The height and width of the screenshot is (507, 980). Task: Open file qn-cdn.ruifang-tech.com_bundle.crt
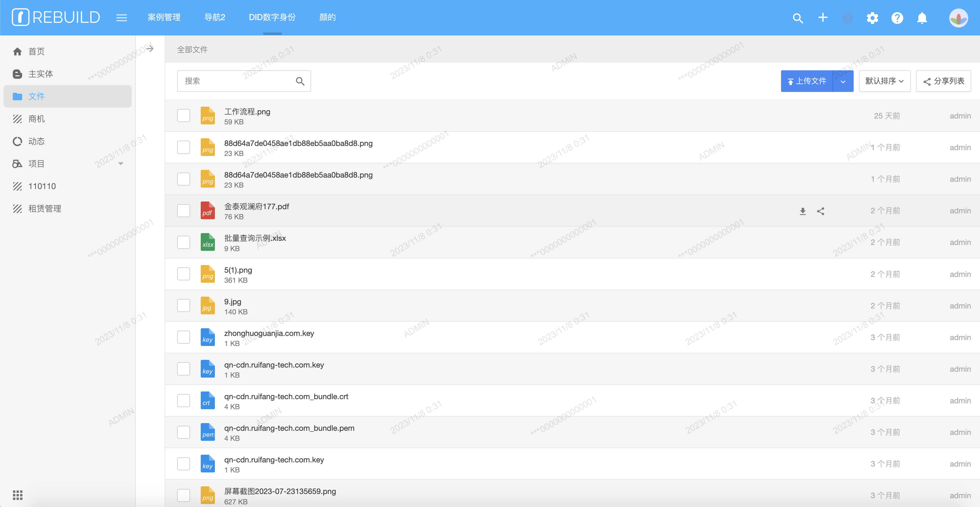tap(286, 396)
